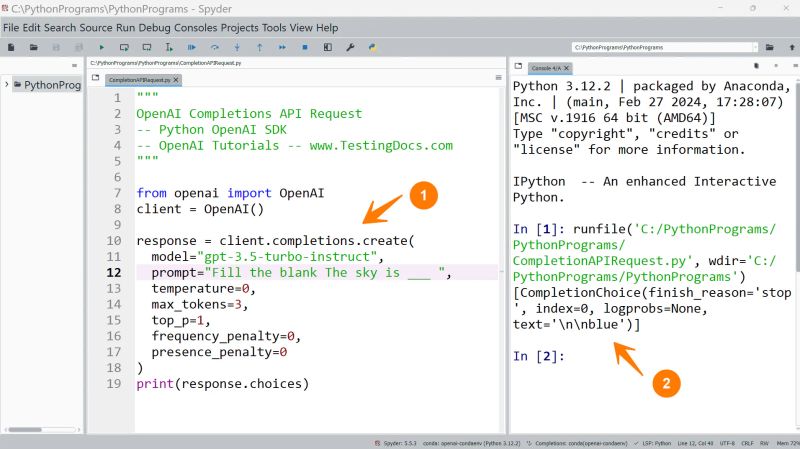Image resolution: width=800 pixels, height=449 pixels.
Task: Continue execution until next breakpoint
Action: coord(282,47)
